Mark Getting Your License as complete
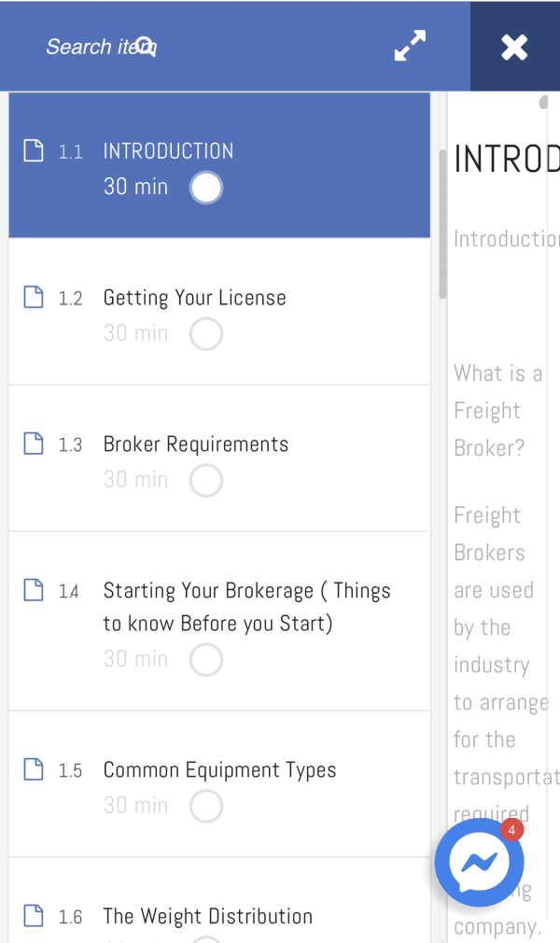 (x=206, y=333)
